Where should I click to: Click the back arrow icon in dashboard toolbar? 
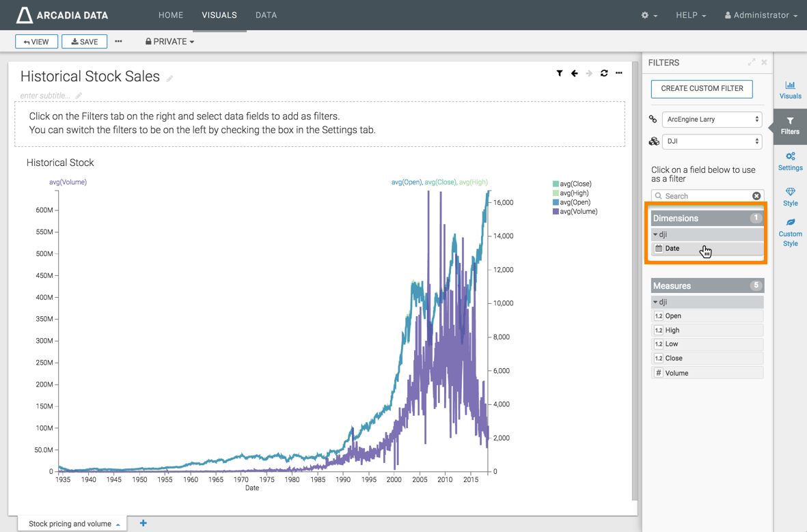click(575, 73)
